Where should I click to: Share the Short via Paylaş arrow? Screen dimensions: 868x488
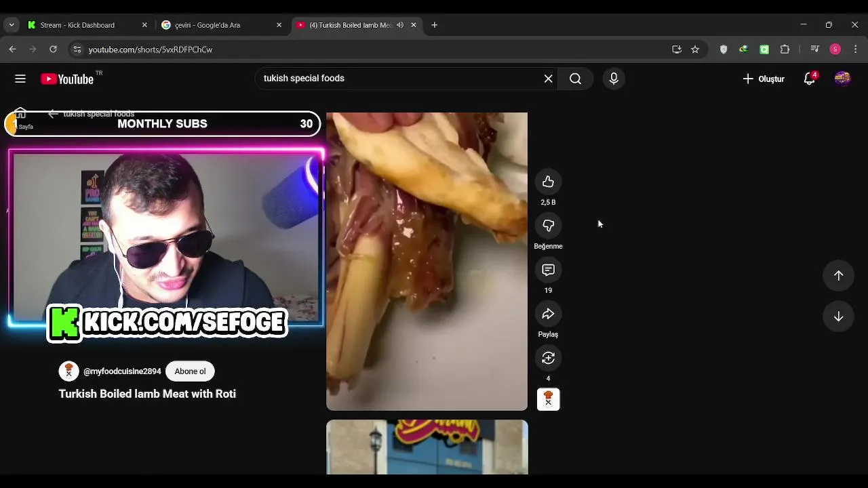pos(548,314)
